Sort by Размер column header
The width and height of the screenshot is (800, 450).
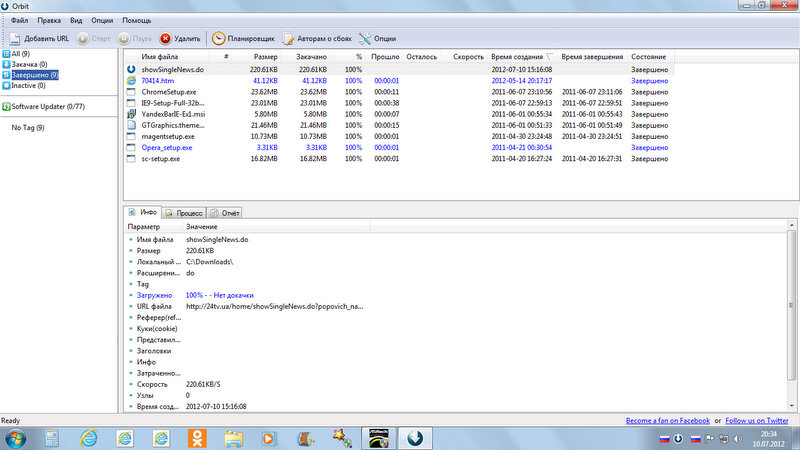[x=265, y=57]
